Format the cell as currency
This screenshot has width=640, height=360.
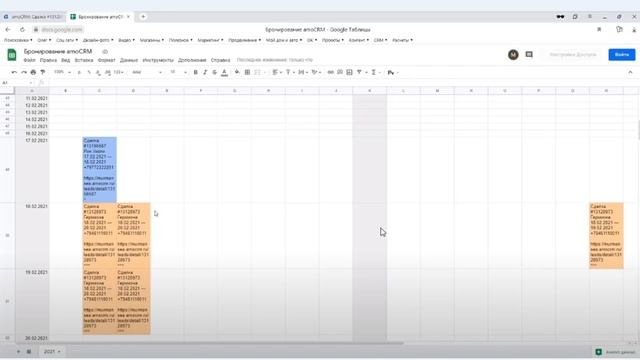tap(79, 72)
